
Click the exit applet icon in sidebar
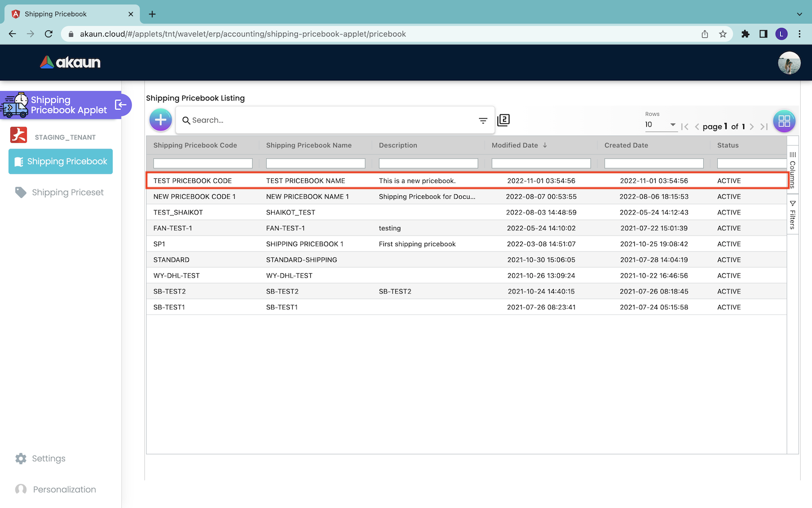click(121, 105)
